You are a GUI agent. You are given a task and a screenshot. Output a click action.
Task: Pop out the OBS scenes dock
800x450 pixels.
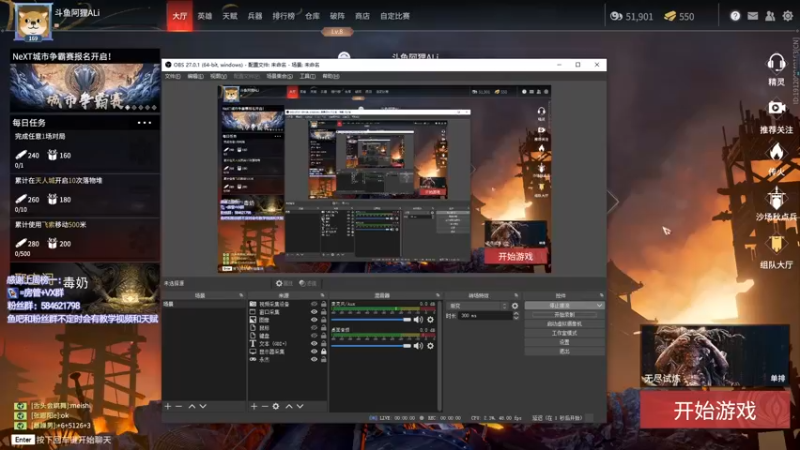(x=241, y=295)
